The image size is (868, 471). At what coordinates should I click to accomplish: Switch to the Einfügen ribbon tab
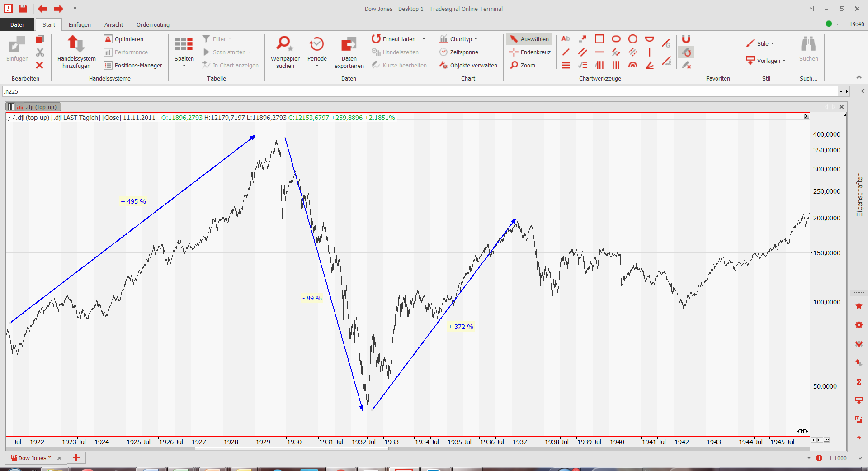(x=80, y=25)
